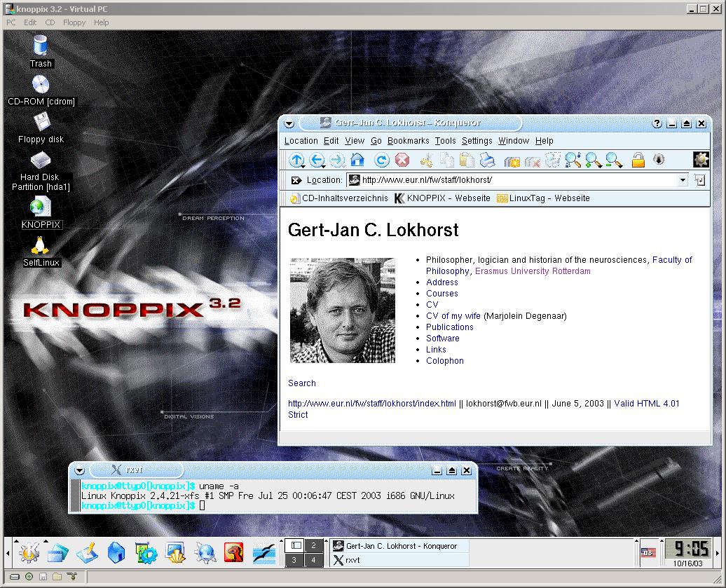Open the Go menu

[376, 141]
